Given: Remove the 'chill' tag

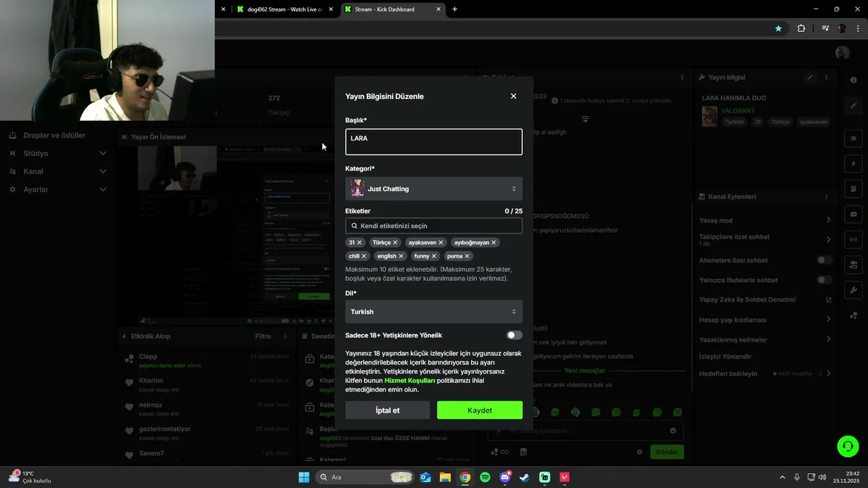Looking at the screenshot, I should coord(364,256).
